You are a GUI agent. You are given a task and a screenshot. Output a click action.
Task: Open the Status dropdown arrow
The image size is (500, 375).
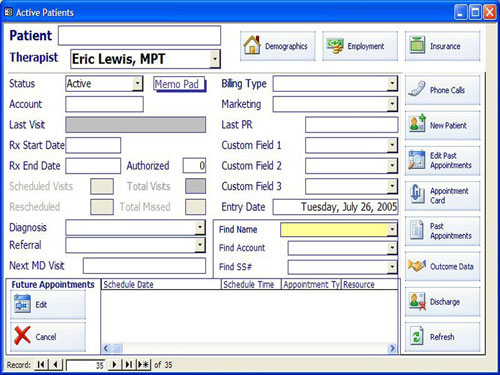(137, 83)
